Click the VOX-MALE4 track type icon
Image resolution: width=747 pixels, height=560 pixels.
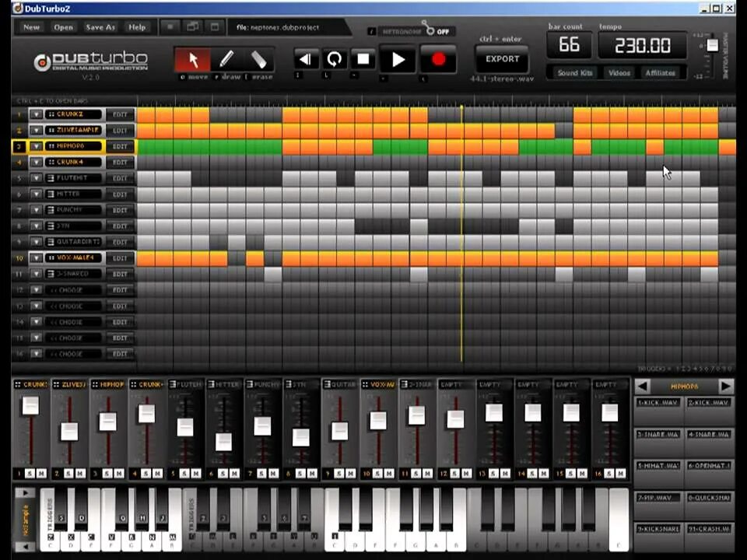click(x=51, y=257)
